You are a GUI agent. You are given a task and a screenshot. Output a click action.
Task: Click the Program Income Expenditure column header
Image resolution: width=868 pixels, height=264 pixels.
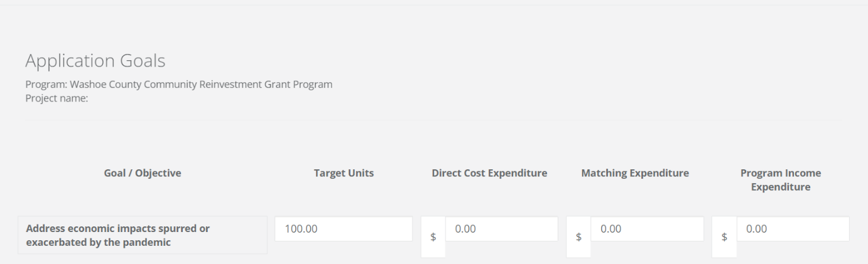(781, 179)
